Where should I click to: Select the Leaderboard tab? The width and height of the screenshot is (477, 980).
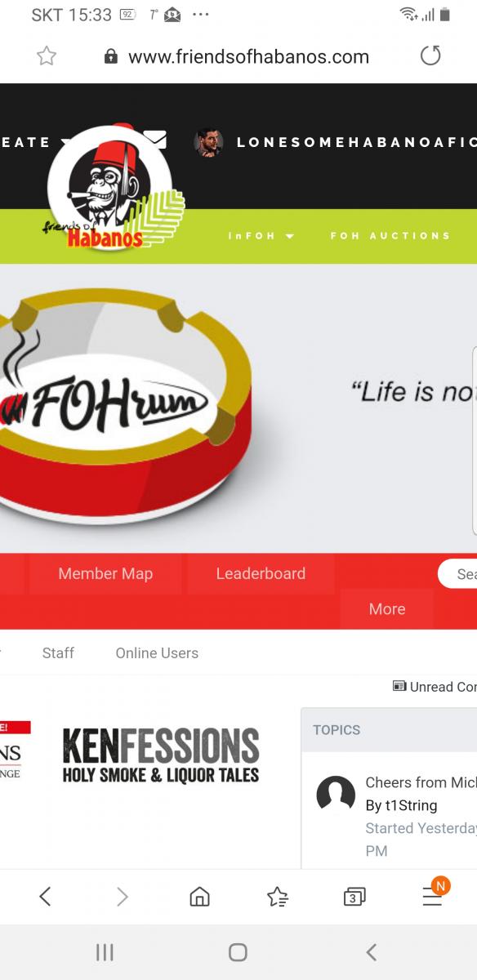pyautogui.click(x=261, y=574)
